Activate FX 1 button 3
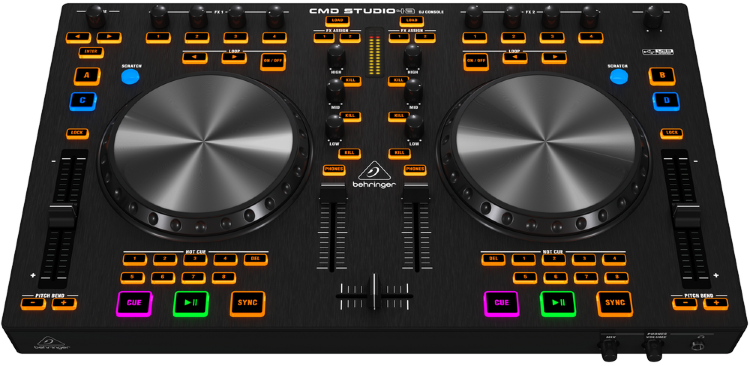This screenshot has height=366, width=750. [x=236, y=37]
